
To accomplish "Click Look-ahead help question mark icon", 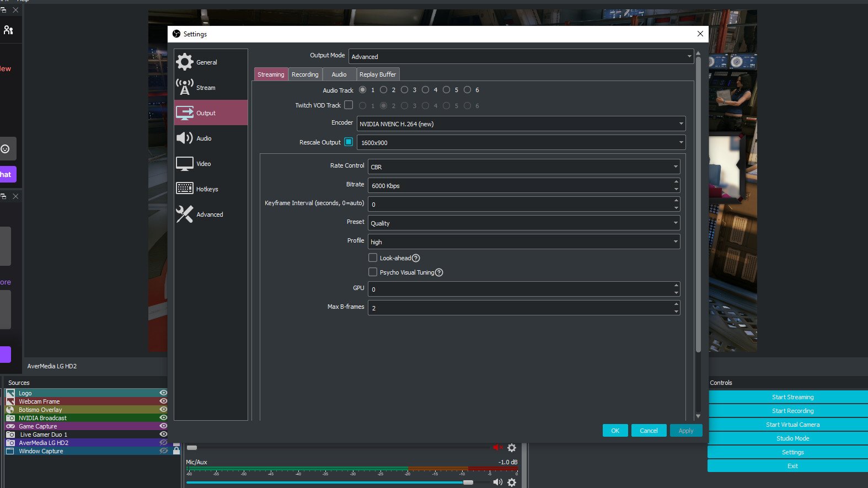I will (x=416, y=258).
